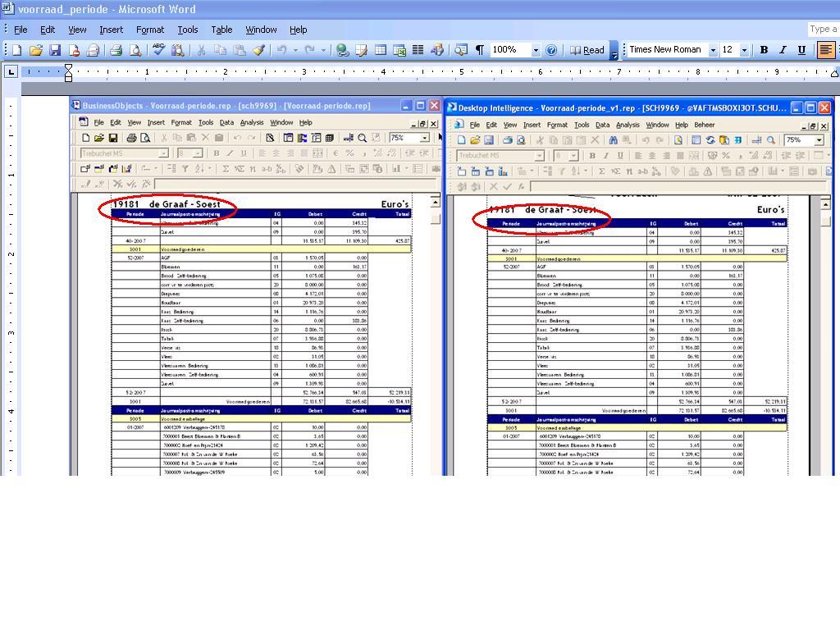
Task: Open the font size 12 dropdown
Action: (x=744, y=50)
